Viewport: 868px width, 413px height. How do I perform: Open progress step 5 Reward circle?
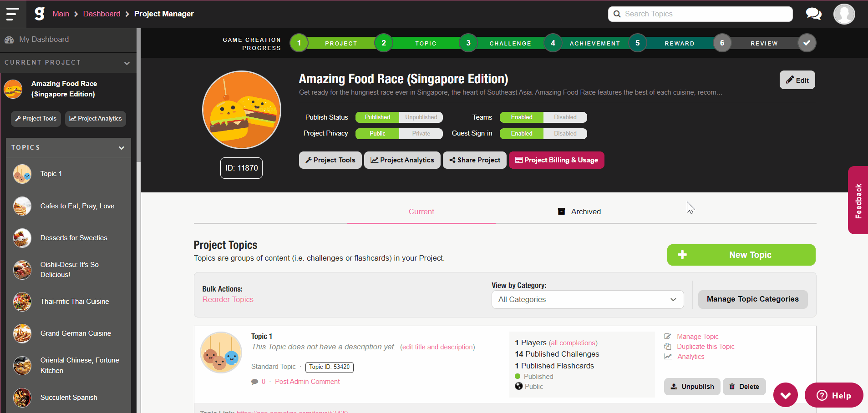click(638, 43)
